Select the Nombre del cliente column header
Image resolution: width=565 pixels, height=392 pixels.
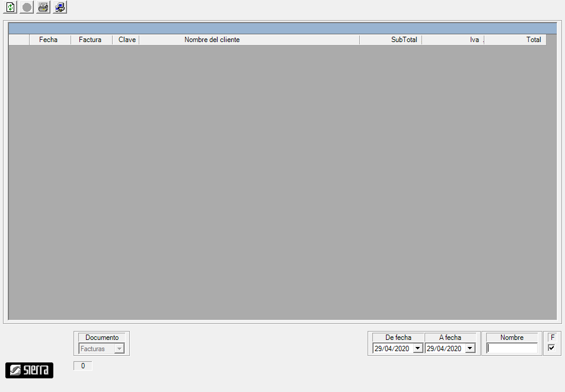pos(212,40)
